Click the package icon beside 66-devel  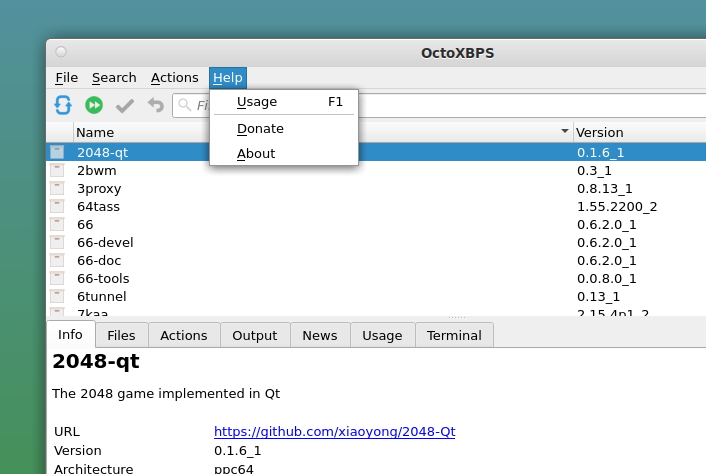coord(57,242)
